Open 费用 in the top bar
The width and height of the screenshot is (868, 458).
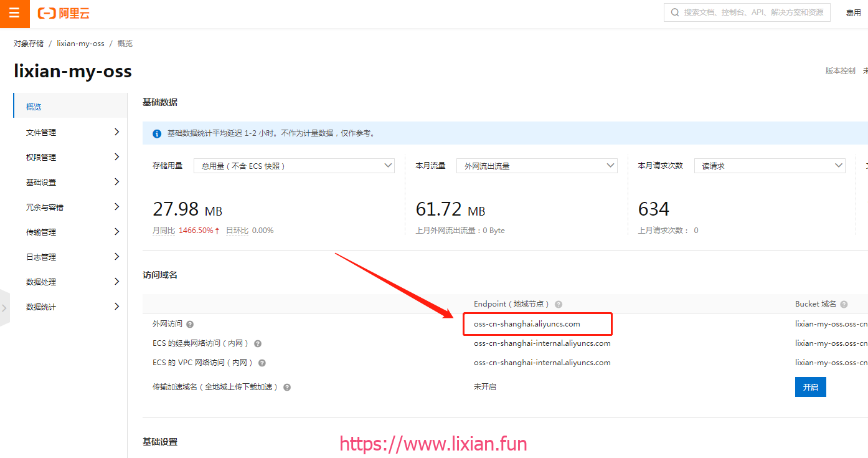coord(853,13)
